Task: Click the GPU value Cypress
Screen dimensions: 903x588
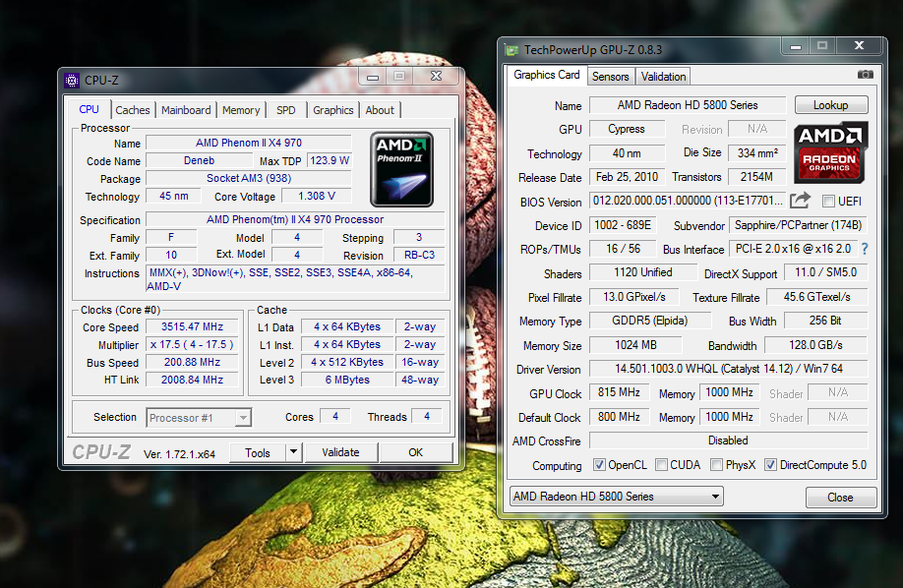Action: tap(627, 129)
